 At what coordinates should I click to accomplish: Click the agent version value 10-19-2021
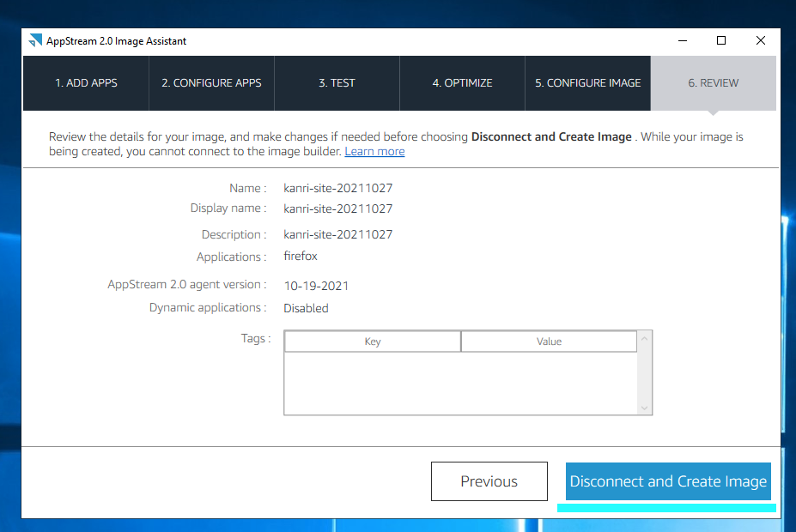(316, 286)
